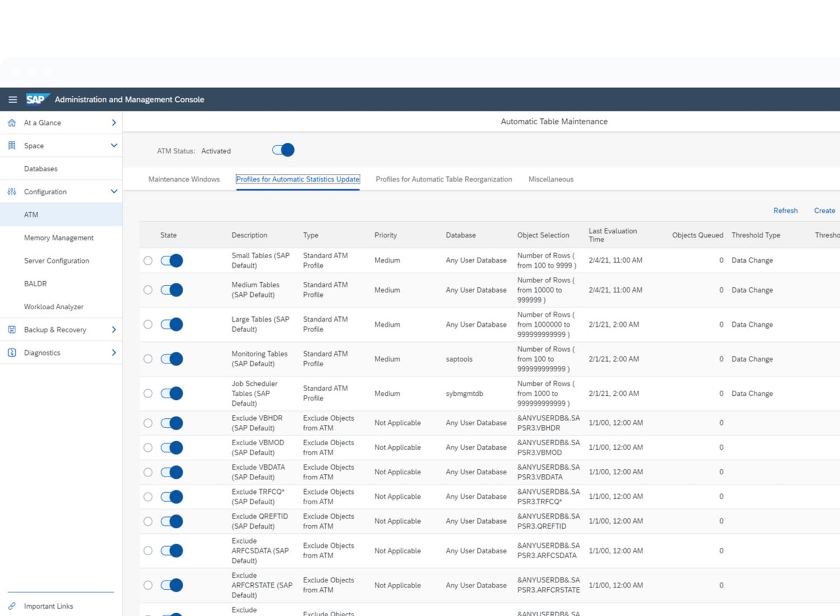Click the hamburger menu icon

[x=12, y=100]
